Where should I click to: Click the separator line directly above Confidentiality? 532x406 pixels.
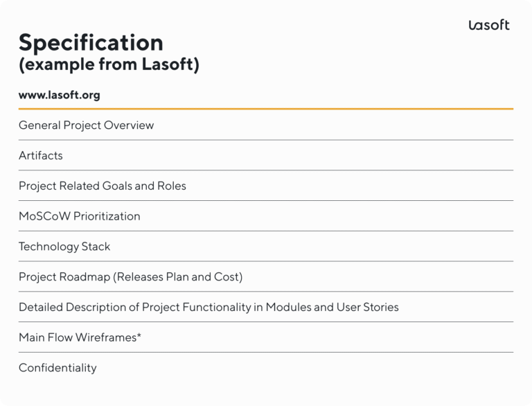266,352
